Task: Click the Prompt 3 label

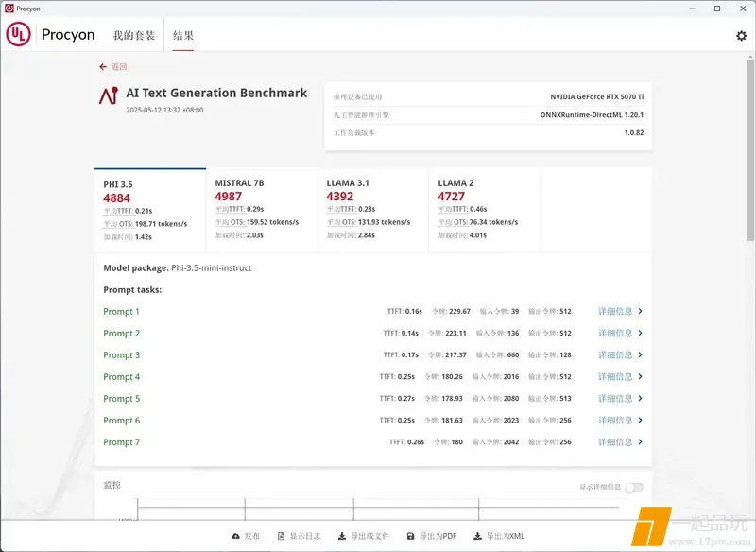Action: (x=122, y=354)
